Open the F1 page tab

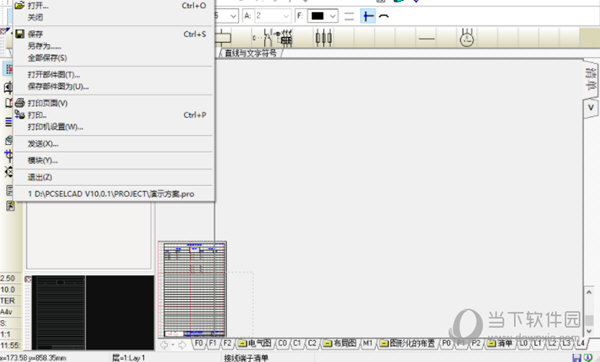click(213, 343)
